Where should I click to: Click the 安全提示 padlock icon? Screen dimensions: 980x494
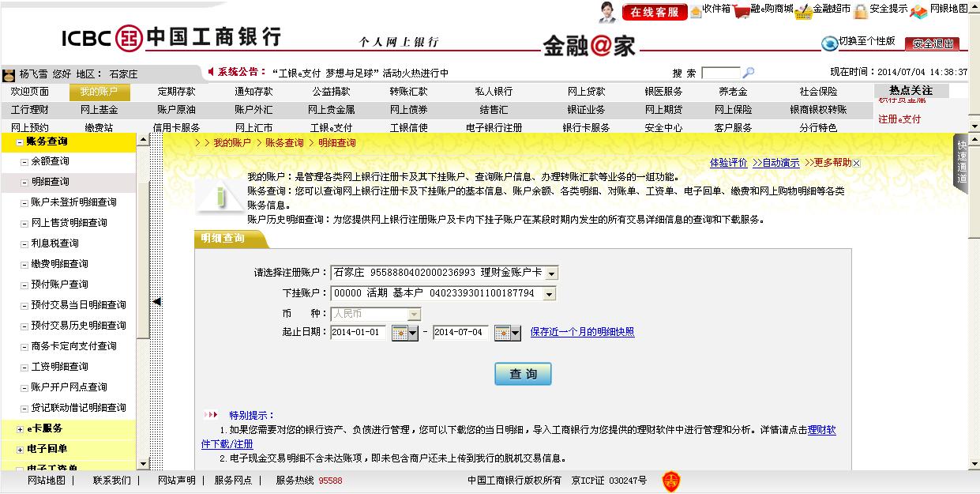click(861, 11)
